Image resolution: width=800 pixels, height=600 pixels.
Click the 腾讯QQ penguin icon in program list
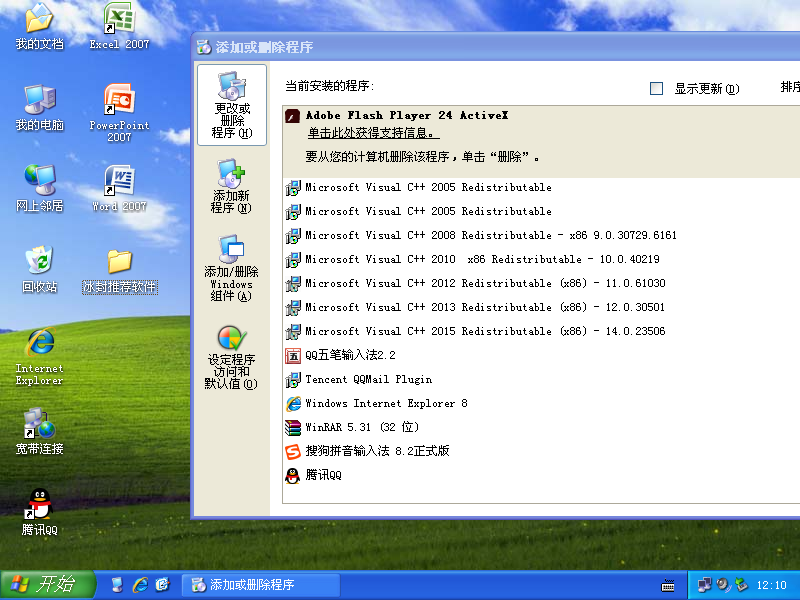coord(292,476)
